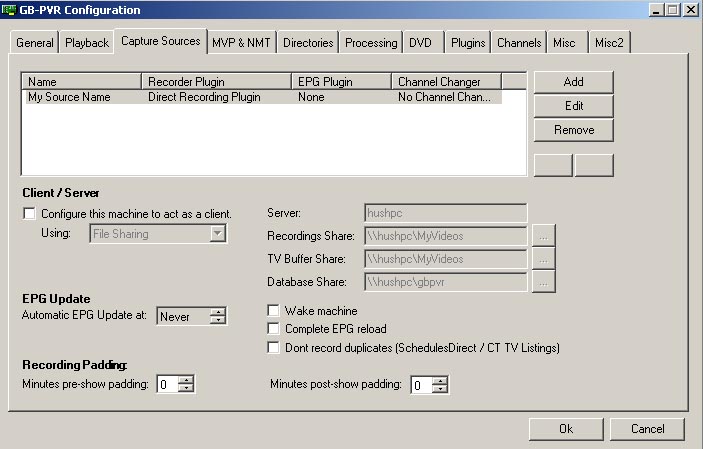
Task: Click the 'No Channel Chan...' cell
Action: pyautogui.click(x=444, y=97)
